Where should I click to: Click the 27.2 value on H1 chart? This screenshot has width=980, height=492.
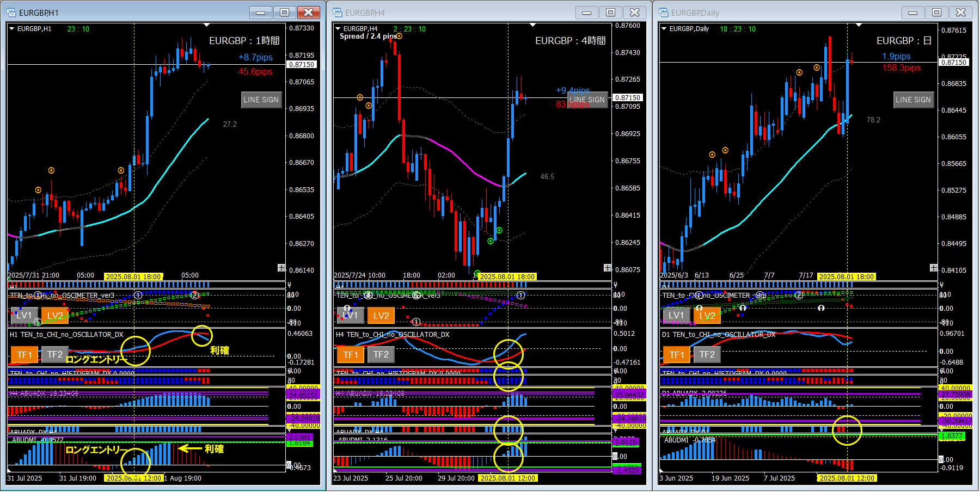[230, 124]
